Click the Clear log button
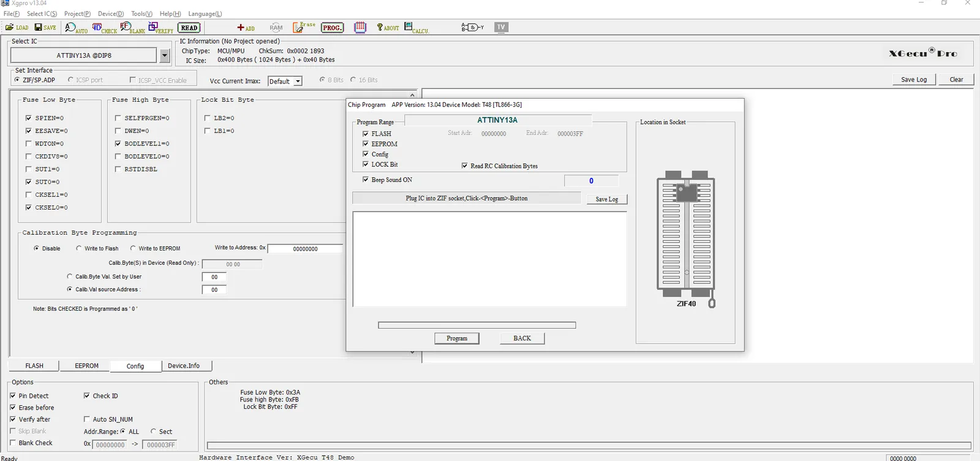Screen dimensions: 980x461 956,80
